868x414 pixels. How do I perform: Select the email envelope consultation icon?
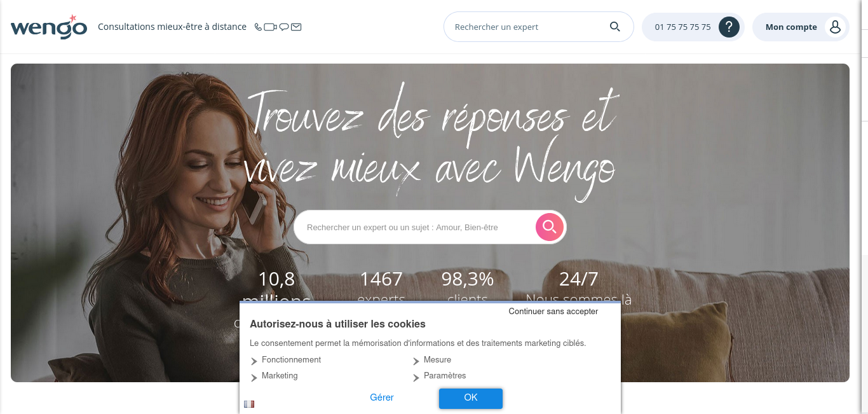coord(296,27)
